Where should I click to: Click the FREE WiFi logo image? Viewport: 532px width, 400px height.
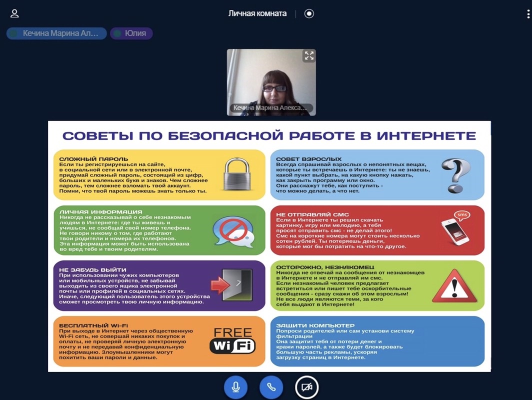pos(233,340)
